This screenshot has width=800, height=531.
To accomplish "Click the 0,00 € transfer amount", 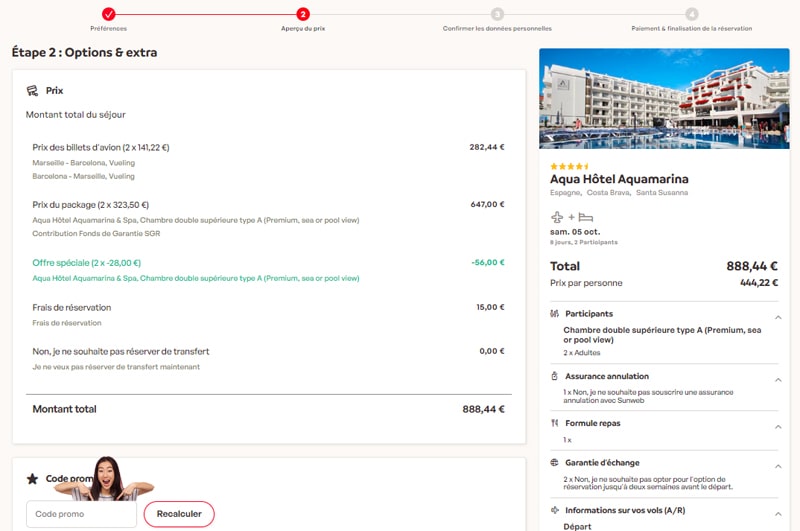I will [x=492, y=351].
